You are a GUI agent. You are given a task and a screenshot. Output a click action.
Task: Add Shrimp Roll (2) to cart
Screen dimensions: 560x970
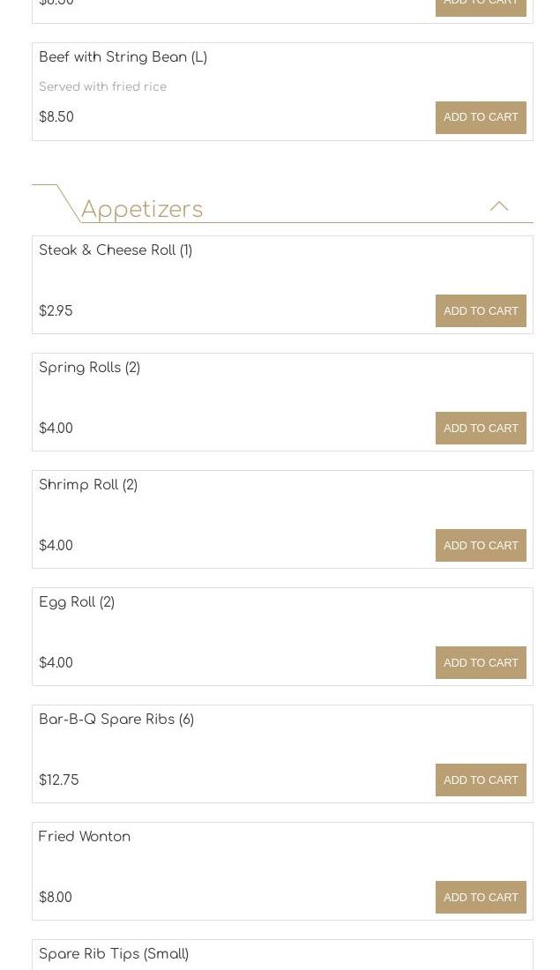click(481, 546)
